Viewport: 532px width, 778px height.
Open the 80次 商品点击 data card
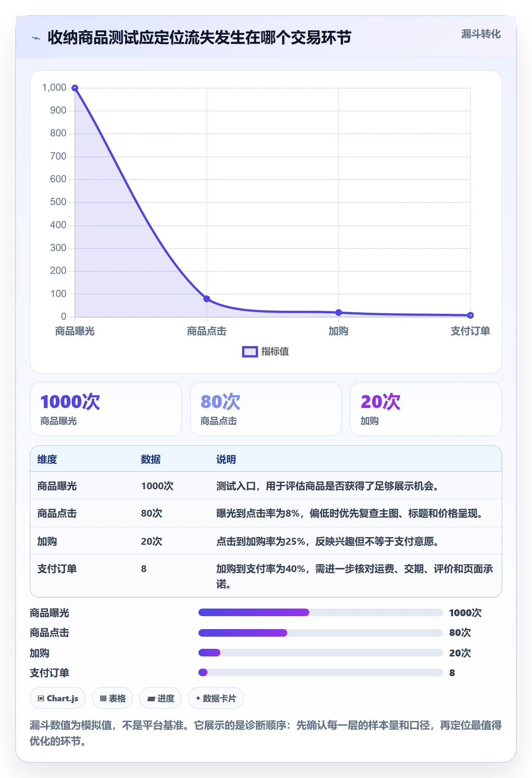pyautogui.click(x=266, y=409)
